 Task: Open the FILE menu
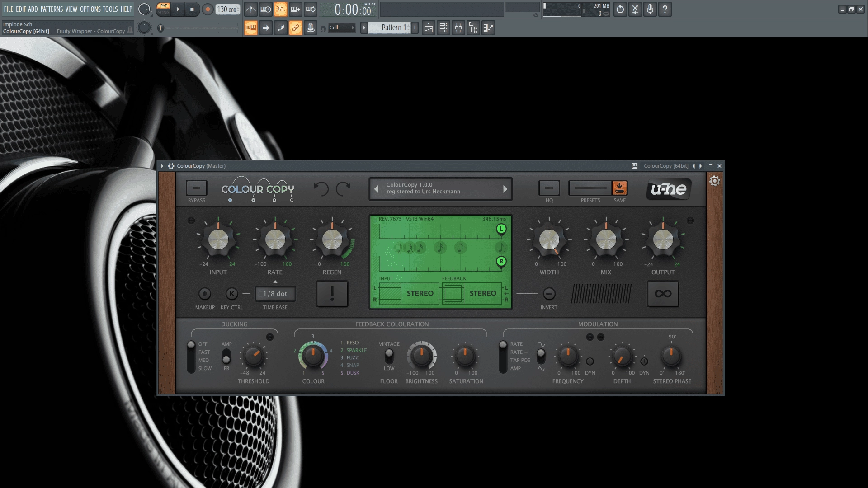(x=9, y=9)
